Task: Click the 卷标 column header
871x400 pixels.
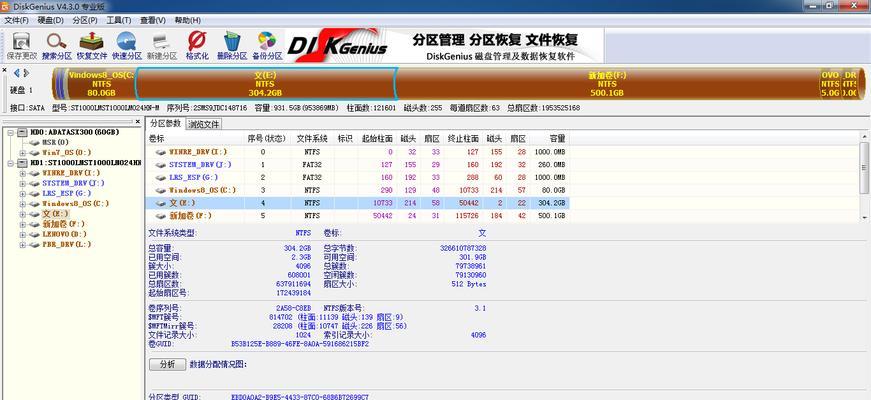Action: pyautogui.click(x=194, y=138)
